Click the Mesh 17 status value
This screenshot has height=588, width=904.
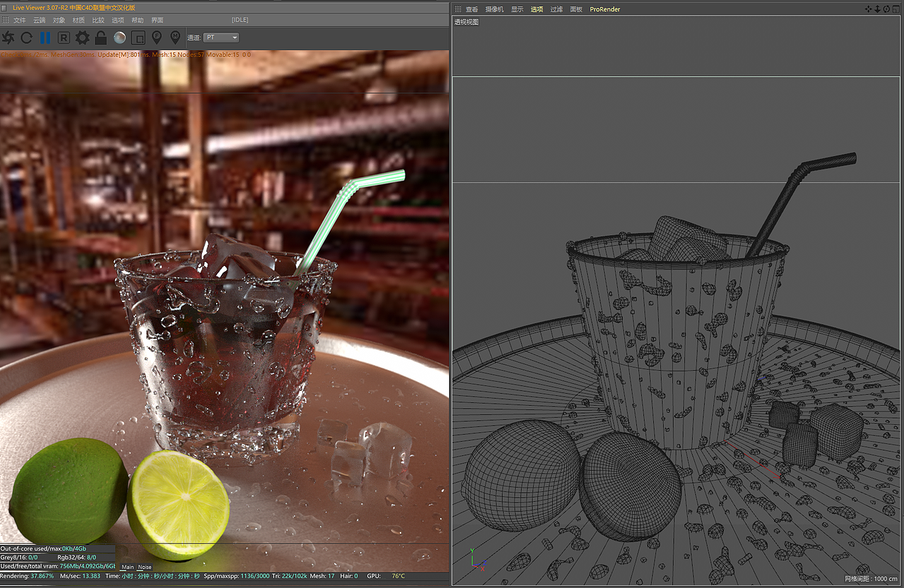[x=322, y=576]
